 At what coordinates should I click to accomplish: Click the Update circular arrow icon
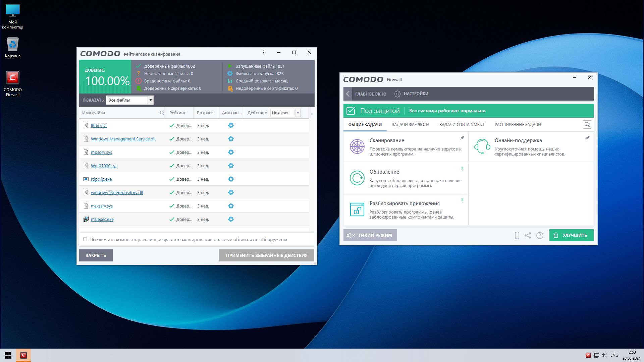(357, 178)
